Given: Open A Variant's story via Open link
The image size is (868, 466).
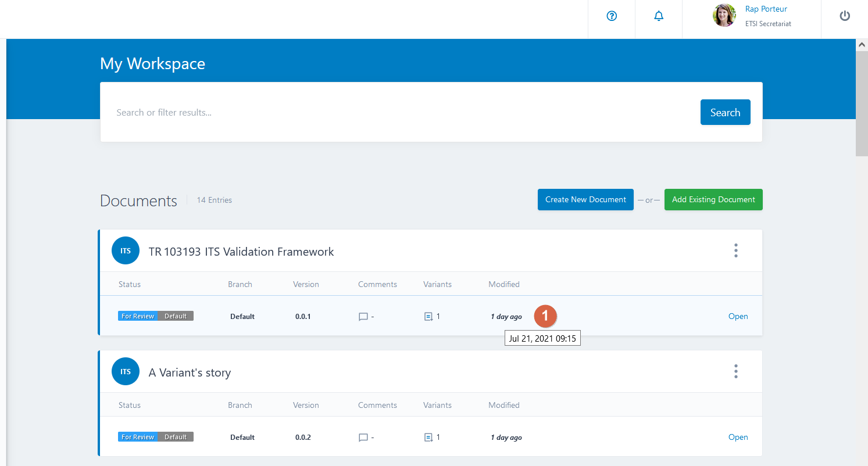Looking at the screenshot, I should (x=738, y=438).
